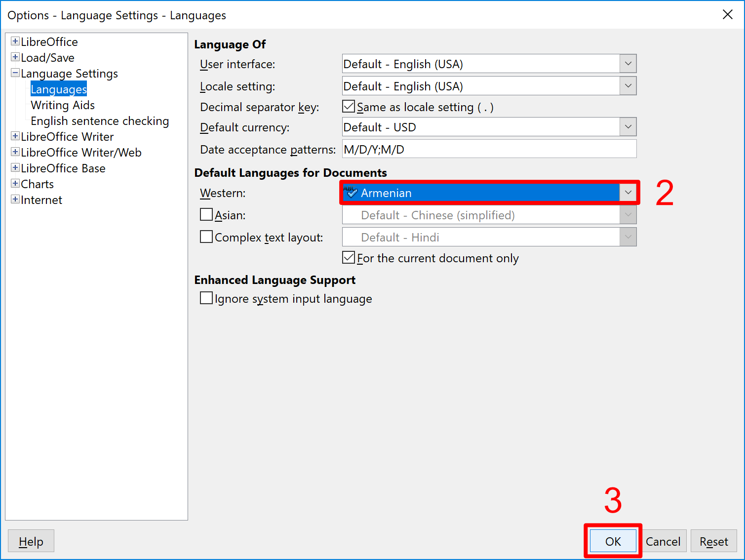Expand the Internet tree node
Image resolution: width=745 pixels, height=560 pixels.
click(15, 200)
